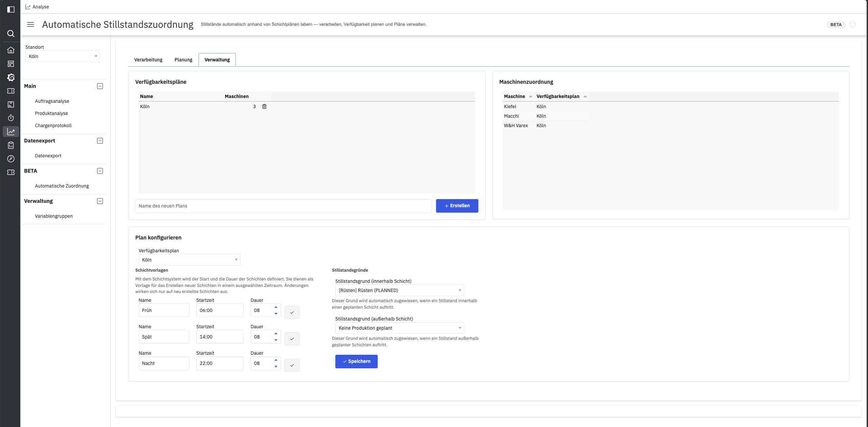The height and width of the screenshot is (427, 868).
Task: Open the hamburger menu beside the page title
Action: pos(31,24)
